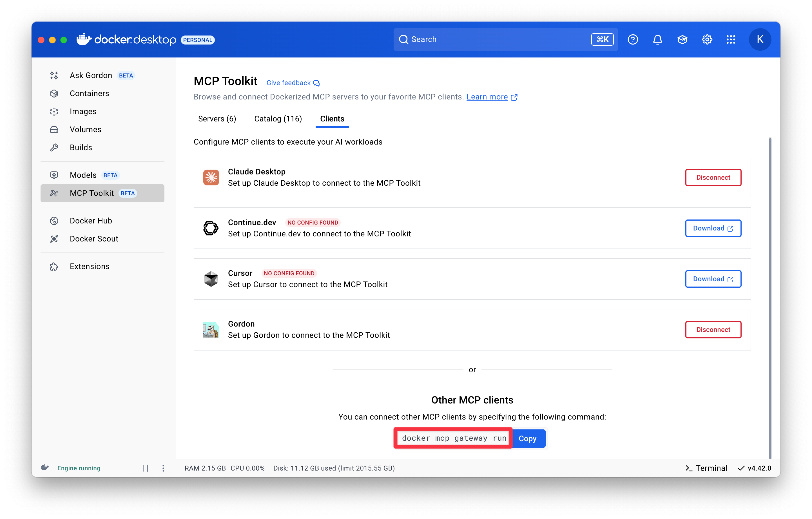Switch to the Catalog (116) tab
This screenshot has width=812, height=519.
pyautogui.click(x=278, y=119)
